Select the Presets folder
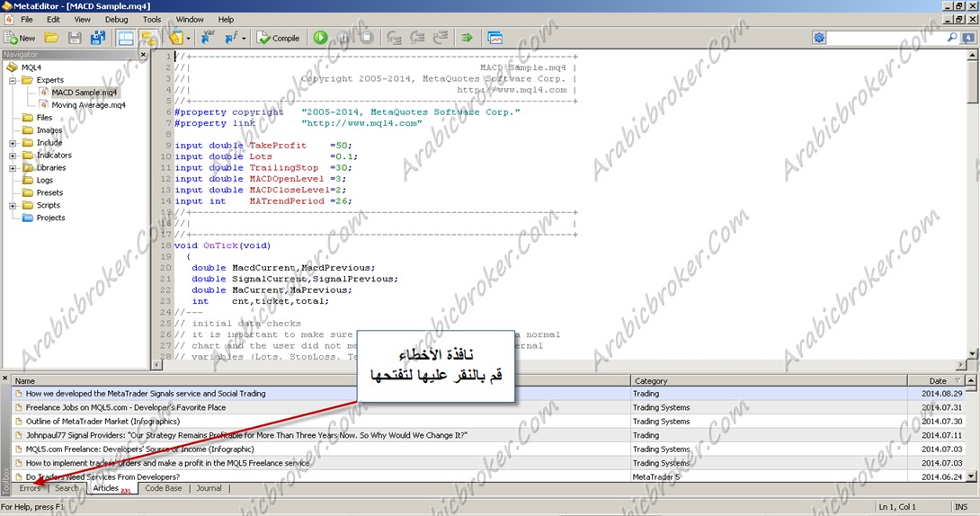Viewport: 980px width, 516px height. (49, 192)
